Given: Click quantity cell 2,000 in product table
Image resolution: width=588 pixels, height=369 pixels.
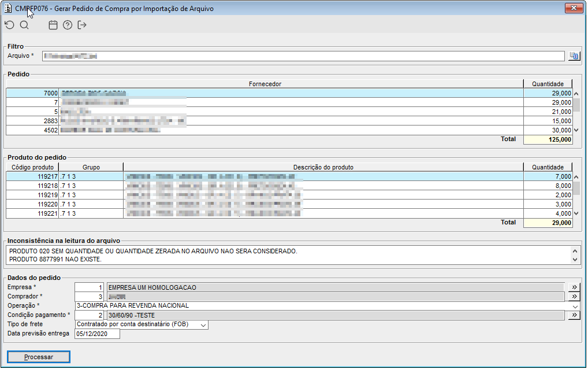Looking at the screenshot, I should 548,195.
